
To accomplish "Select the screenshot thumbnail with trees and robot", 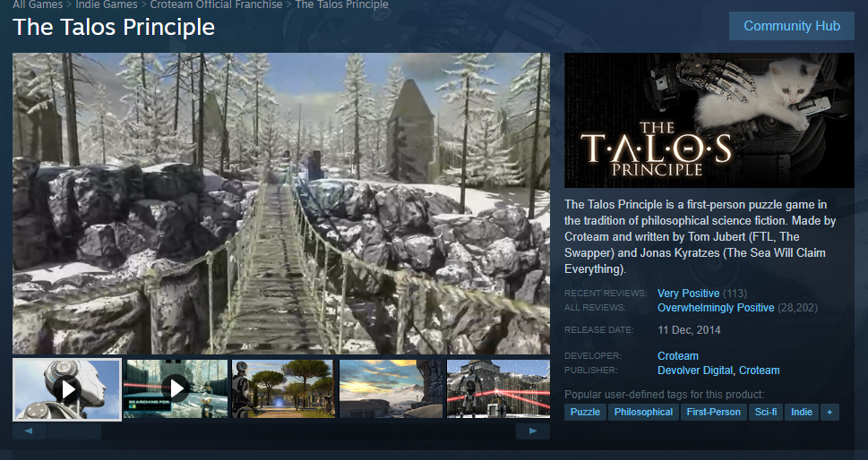I will tap(283, 389).
